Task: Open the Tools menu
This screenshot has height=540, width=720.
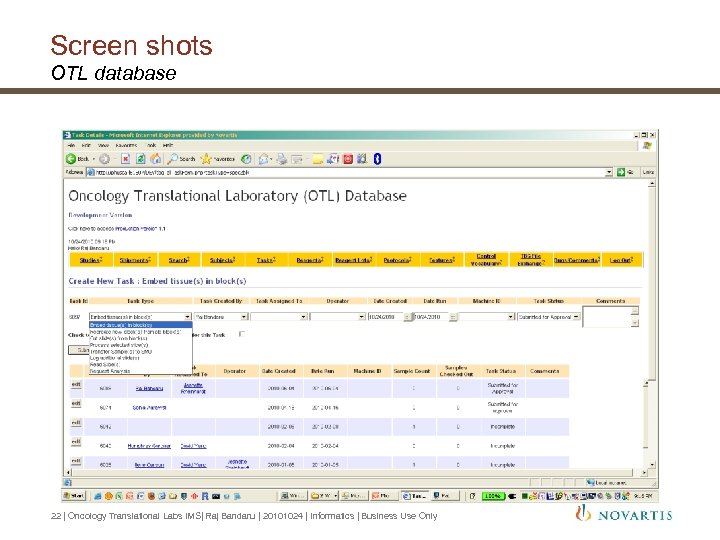Action: tap(152, 145)
